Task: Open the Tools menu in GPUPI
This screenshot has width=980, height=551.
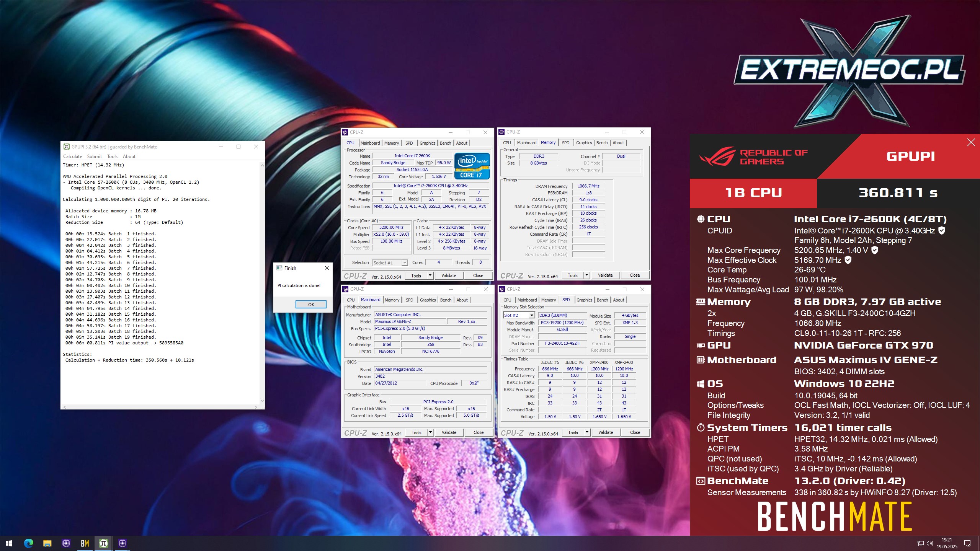Action: pos(112,156)
